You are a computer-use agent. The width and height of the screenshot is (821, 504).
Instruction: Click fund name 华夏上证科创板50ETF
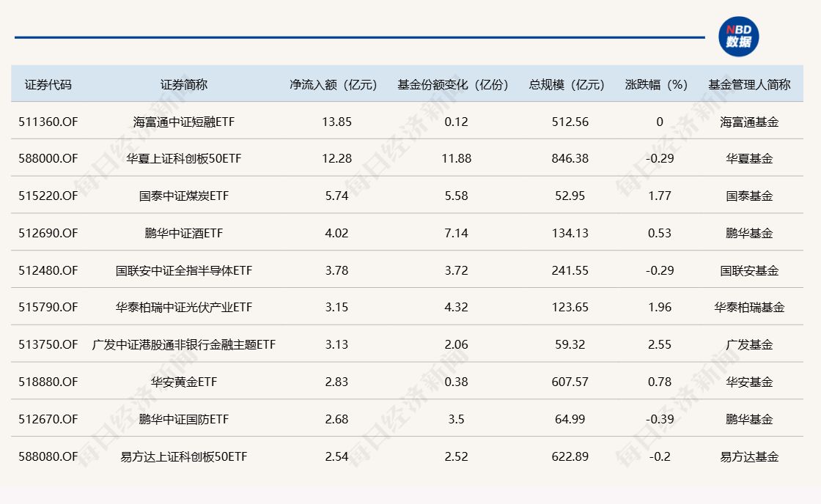point(184,158)
